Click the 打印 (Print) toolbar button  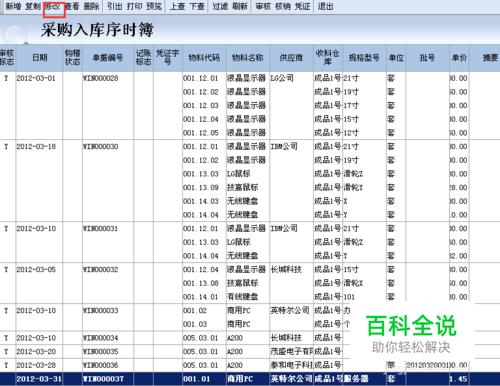point(134,6)
